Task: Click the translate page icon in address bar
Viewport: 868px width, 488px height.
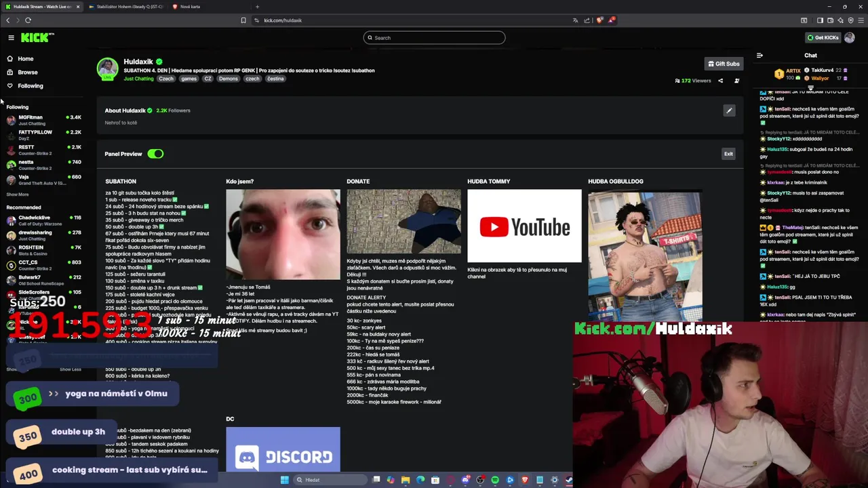Action: (576, 20)
